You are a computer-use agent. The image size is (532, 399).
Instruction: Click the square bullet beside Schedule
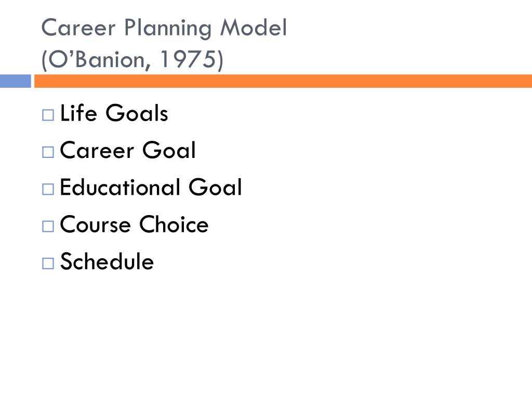(x=48, y=263)
